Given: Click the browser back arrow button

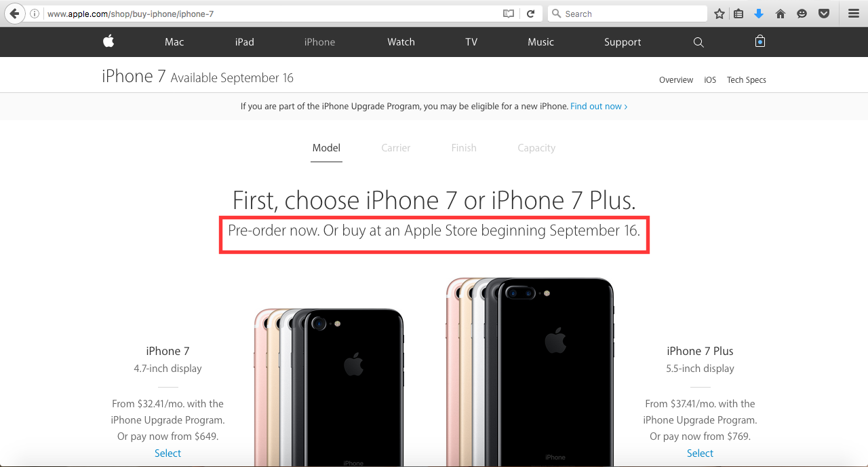Looking at the screenshot, I should tap(14, 14).
